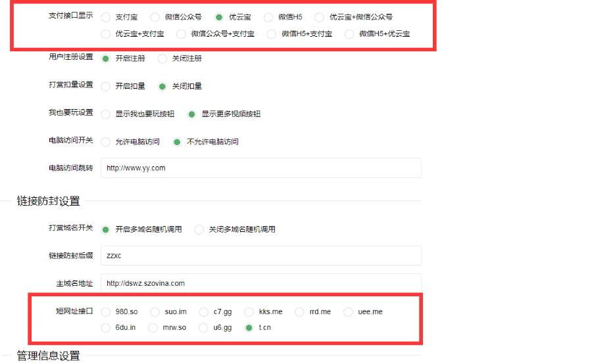The height and width of the screenshot is (364, 592).
Task: Select 关闭多域名随机调用 option
Action: [199, 230]
